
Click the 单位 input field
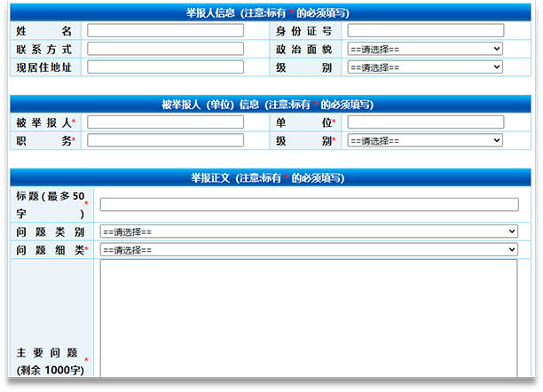[x=426, y=122]
